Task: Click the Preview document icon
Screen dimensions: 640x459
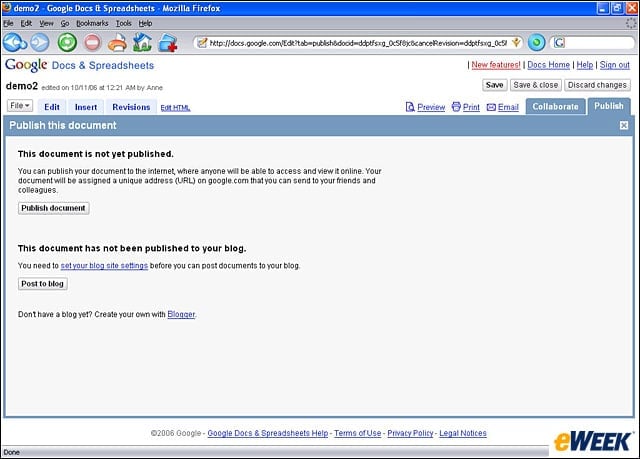Action: point(410,107)
